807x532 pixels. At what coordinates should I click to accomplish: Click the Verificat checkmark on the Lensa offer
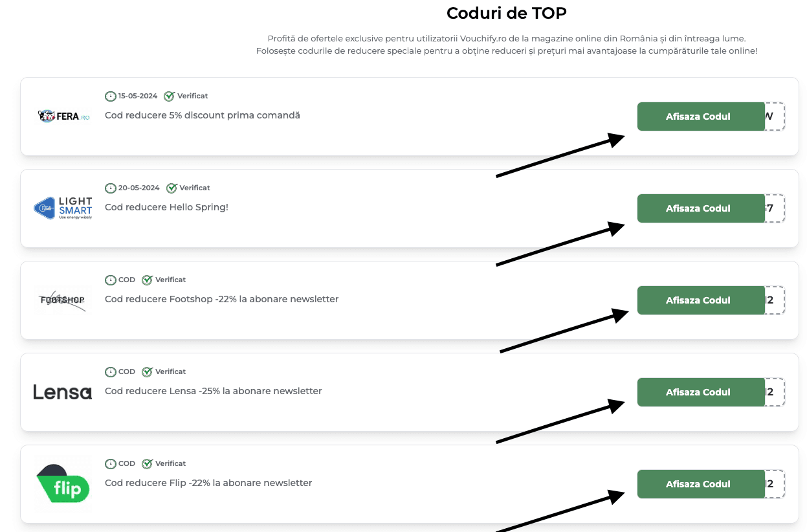point(147,371)
